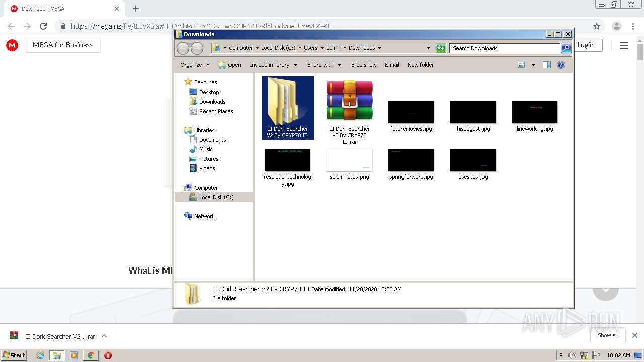The height and width of the screenshot is (362, 644).
Task: Click MEGA logo icon on page
Action: point(12,45)
